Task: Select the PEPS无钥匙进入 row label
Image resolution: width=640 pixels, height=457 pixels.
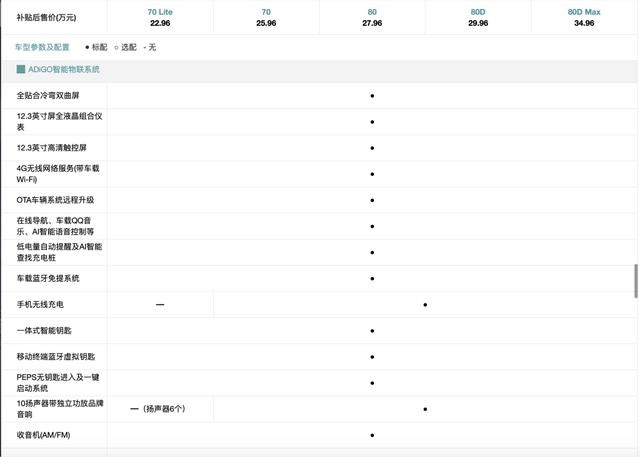Action: [x=58, y=383]
